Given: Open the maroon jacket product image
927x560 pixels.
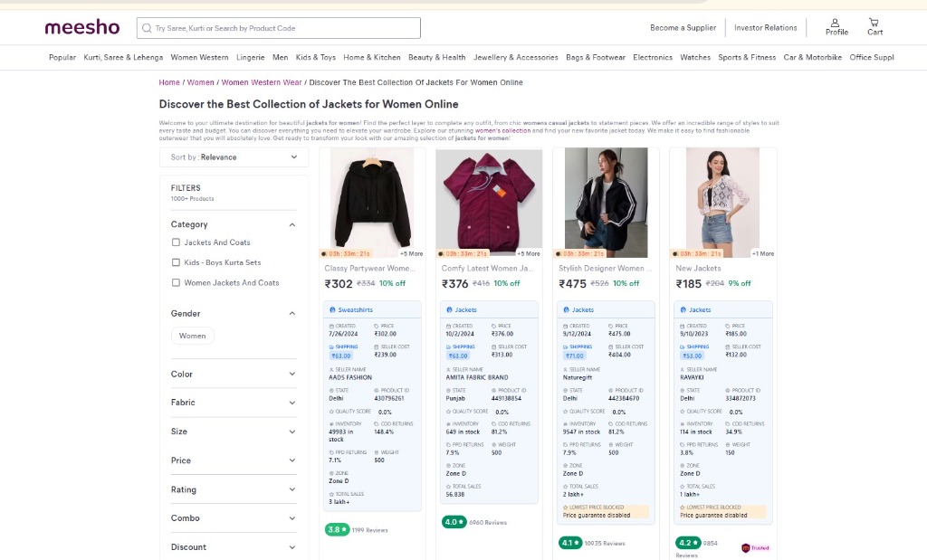Looking at the screenshot, I should (489, 203).
